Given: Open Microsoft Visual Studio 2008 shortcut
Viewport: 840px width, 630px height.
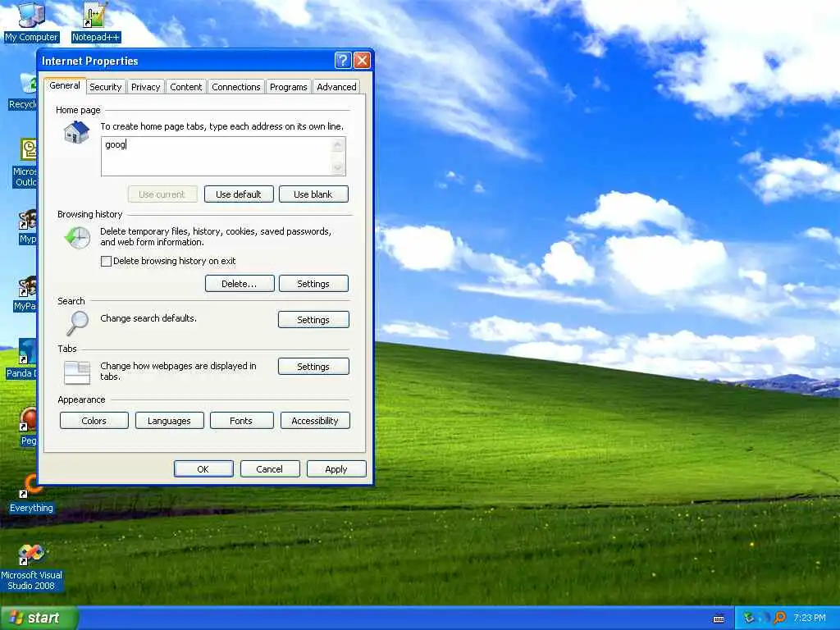Looking at the screenshot, I should point(31,568).
